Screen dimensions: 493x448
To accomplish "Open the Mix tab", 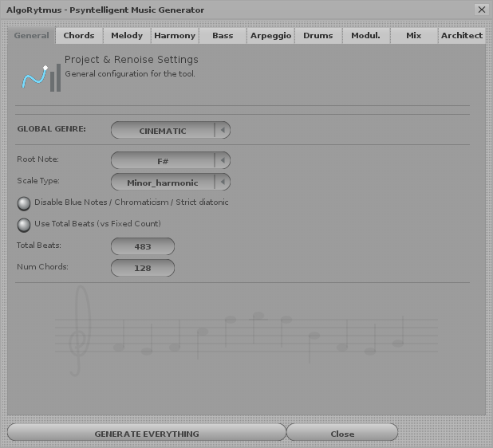I will click(413, 36).
